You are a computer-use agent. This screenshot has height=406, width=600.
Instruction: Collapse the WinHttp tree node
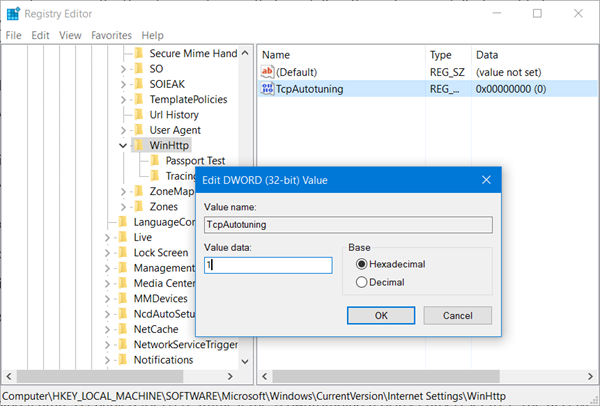(x=123, y=146)
